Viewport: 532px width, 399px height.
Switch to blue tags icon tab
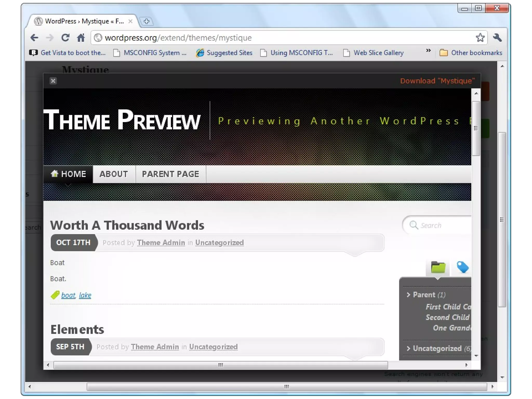pos(463,267)
